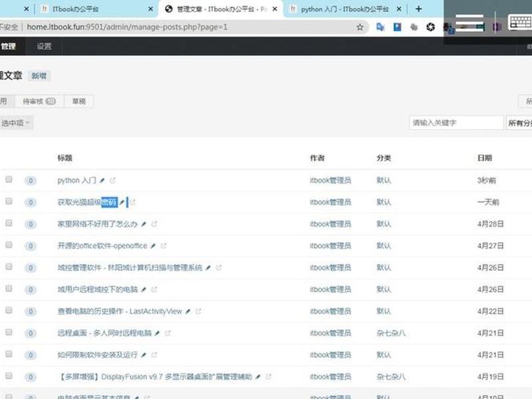
Task: Select checkbox for 林阳域计算机扫描 row
Action: (9, 267)
